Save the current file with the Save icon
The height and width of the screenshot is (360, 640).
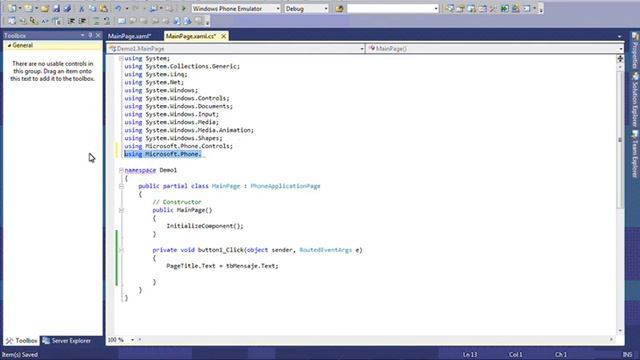56,8
